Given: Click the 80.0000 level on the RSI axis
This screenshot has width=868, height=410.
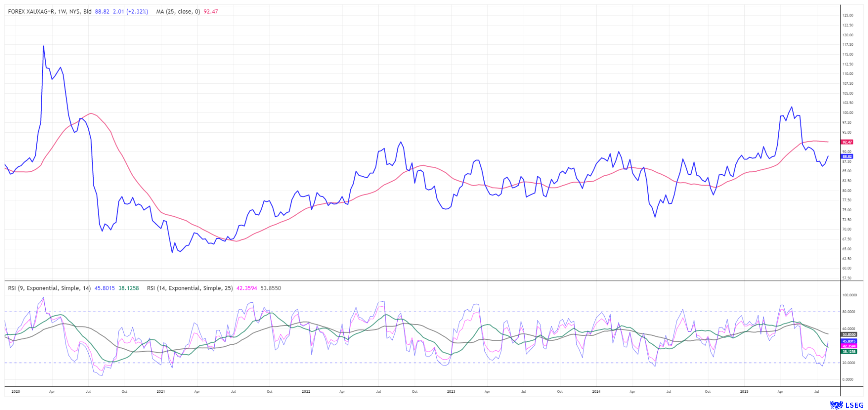Looking at the screenshot, I should pyautogui.click(x=849, y=312).
